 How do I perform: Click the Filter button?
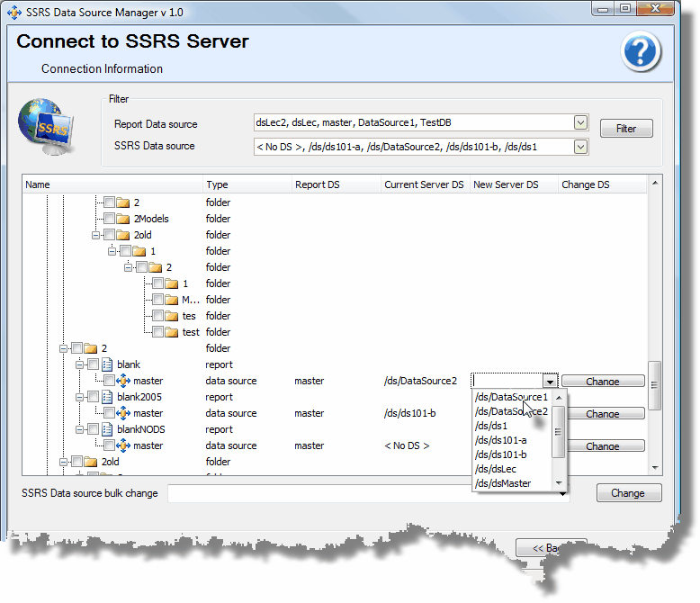[626, 129]
